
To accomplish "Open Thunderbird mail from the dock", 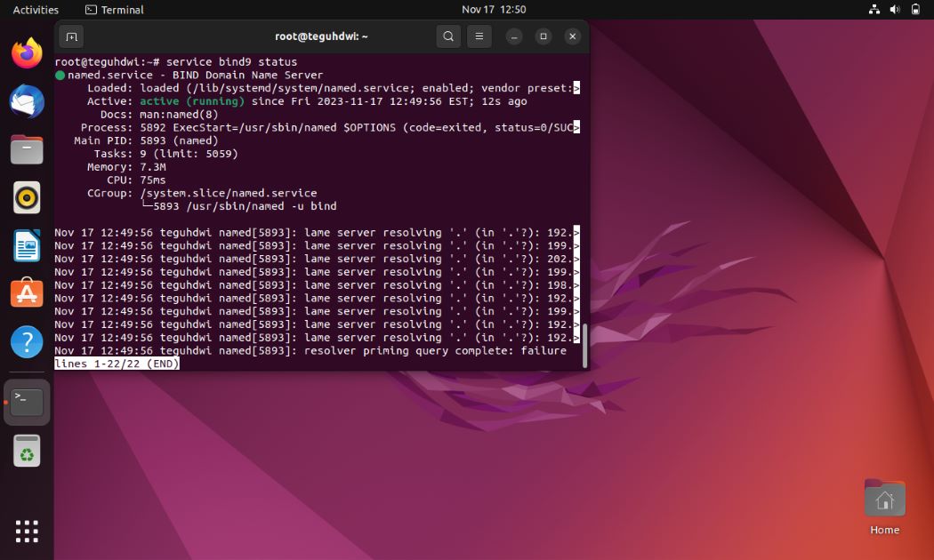I will (x=27, y=101).
